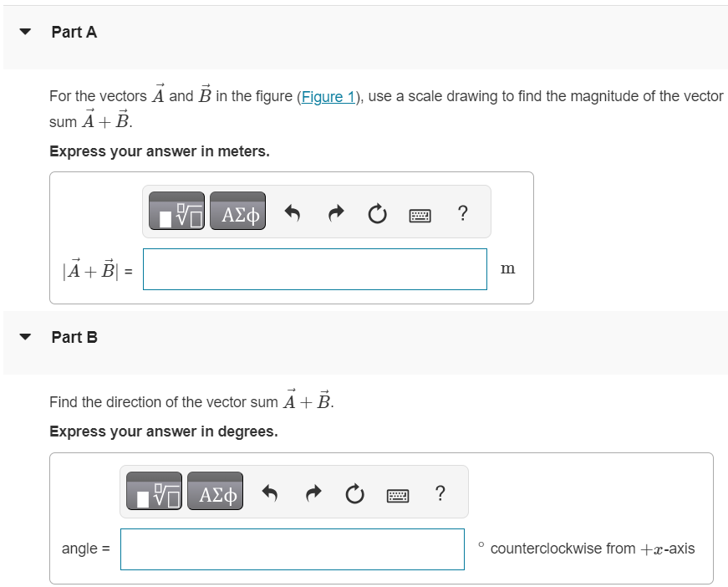
Task: Click undo arrow in Part A toolbar
Action: [x=293, y=213]
